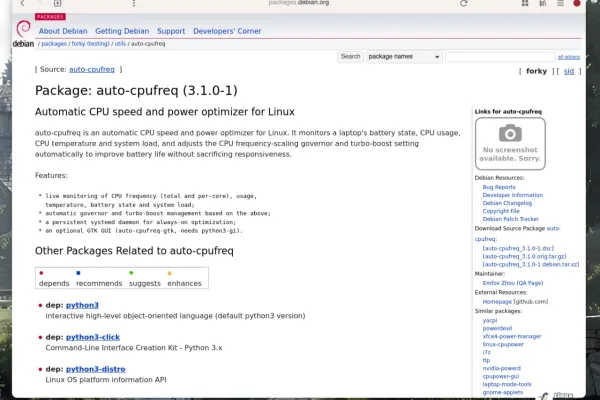Open python3-click dependency link

tap(93, 337)
